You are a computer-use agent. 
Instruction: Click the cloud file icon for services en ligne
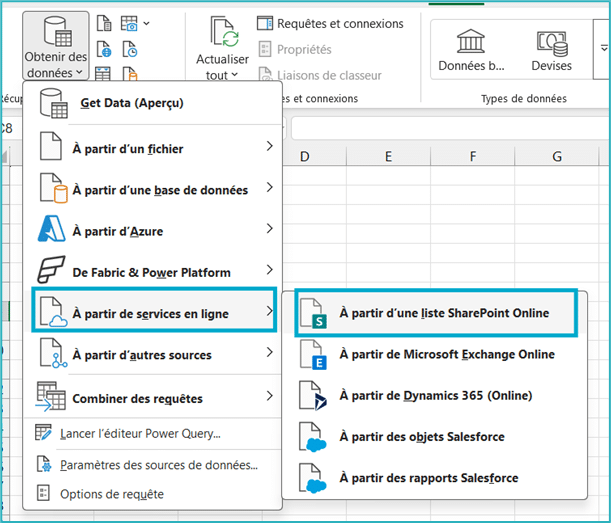coord(53,312)
